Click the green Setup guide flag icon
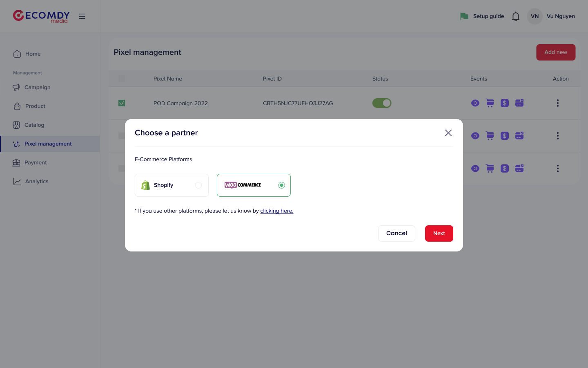 [x=464, y=16]
